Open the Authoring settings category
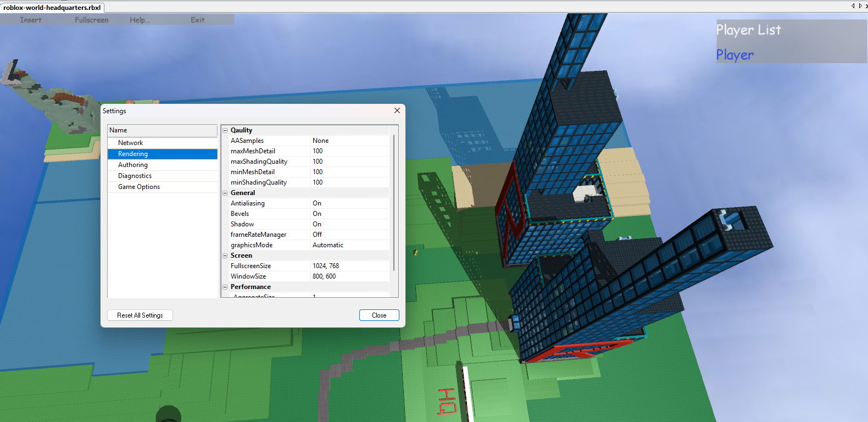The image size is (868, 422). click(x=163, y=165)
